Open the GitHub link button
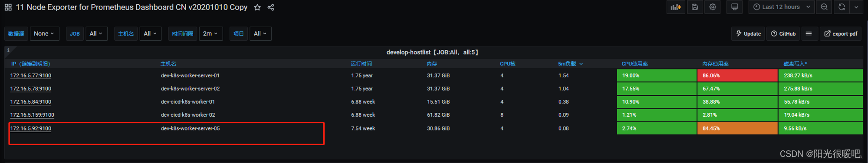The height and width of the screenshot is (163, 868). (x=783, y=33)
